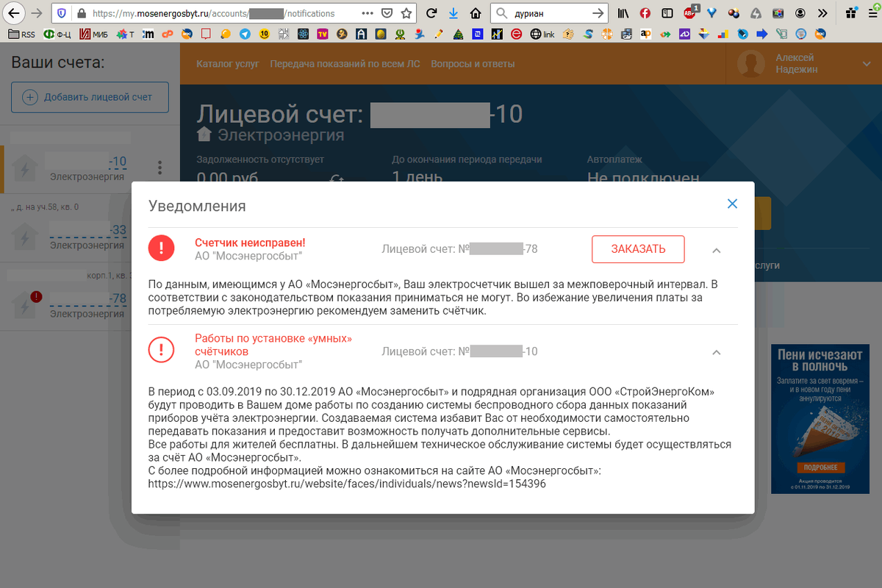Collapse the 'Счетчик неисправен!' notification

717,251
